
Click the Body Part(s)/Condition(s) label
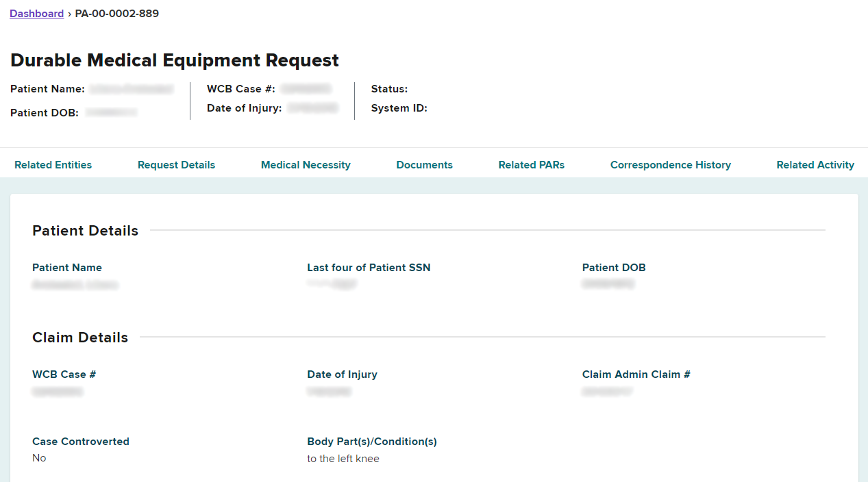pyautogui.click(x=371, y=442)
